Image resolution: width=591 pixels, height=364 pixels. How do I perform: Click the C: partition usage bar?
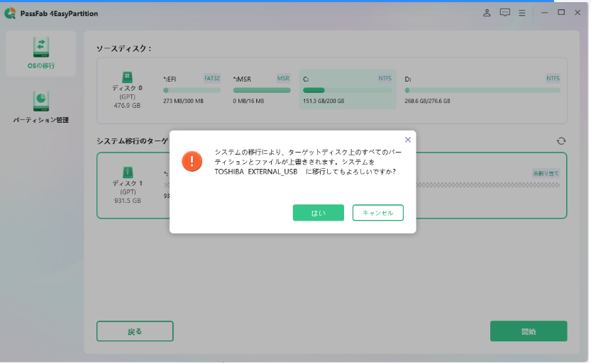[x=347, y=90]
